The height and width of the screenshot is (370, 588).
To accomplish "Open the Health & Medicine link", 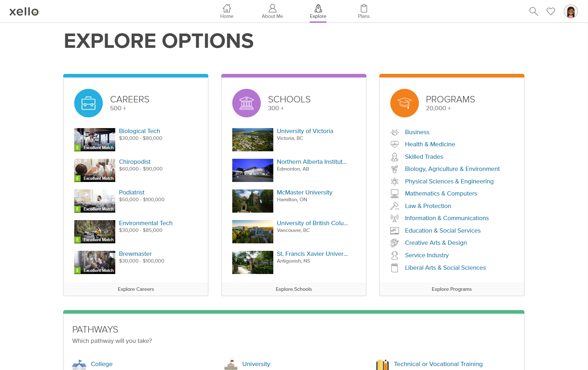I will click(430, 144).
